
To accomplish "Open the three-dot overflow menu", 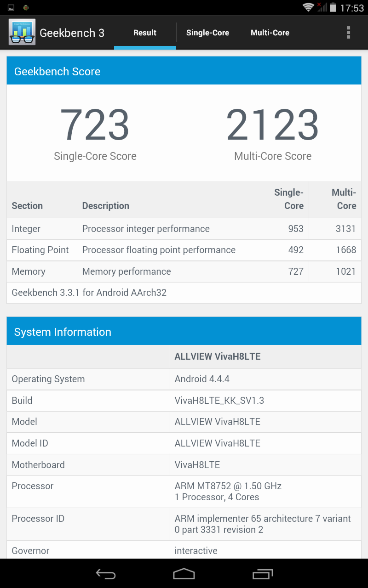I will tap(348, 33).
